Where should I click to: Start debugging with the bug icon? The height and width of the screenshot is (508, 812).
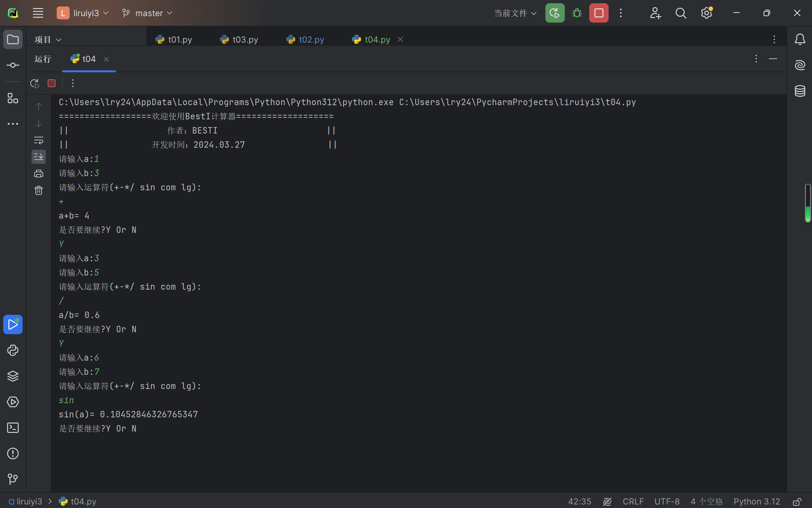(577, 13)
